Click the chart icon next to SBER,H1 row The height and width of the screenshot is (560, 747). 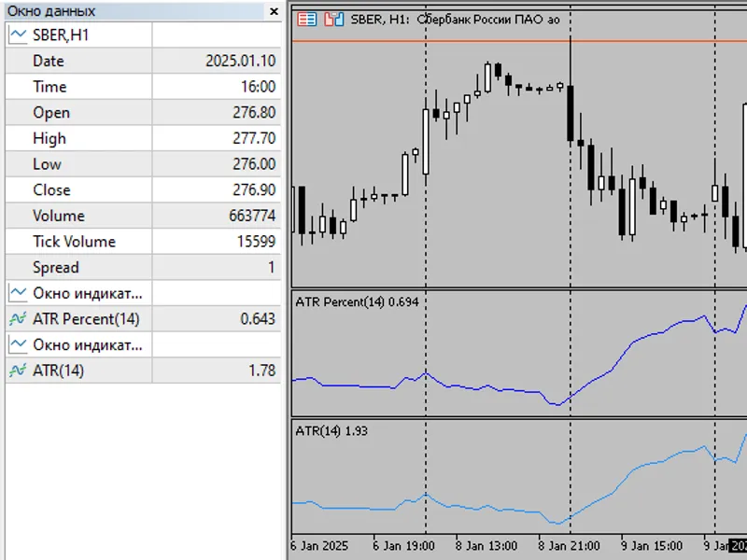tap(18, 35)
